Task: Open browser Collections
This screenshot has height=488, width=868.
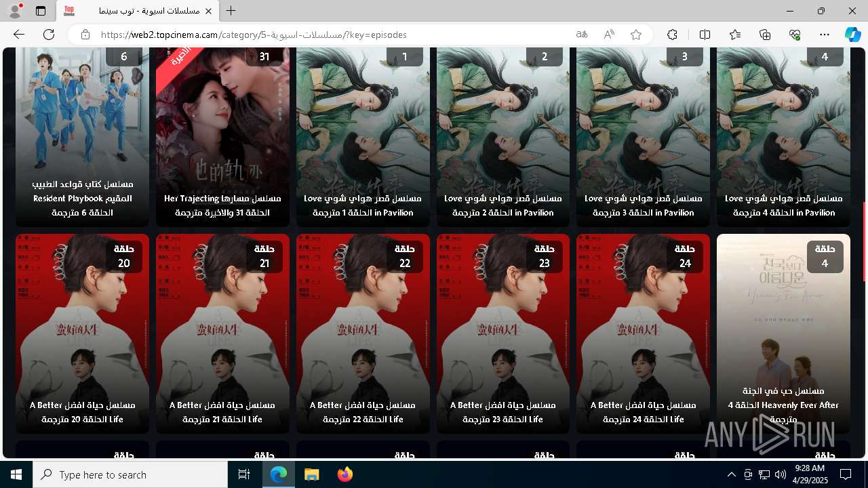Action: pos(765,35)
